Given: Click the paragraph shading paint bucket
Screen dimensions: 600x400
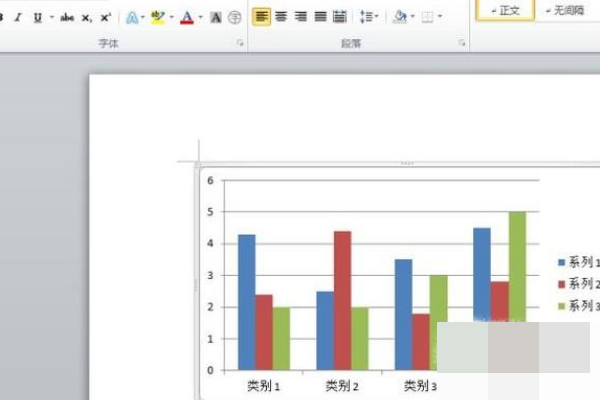Looking at the screenshot, I should coord(400,17).
